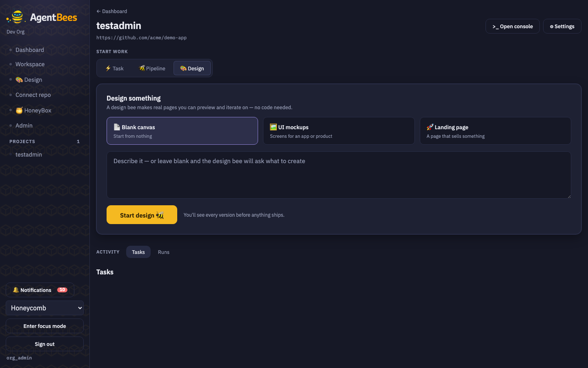Click the Dev Org label

click(x=16, y=32)
